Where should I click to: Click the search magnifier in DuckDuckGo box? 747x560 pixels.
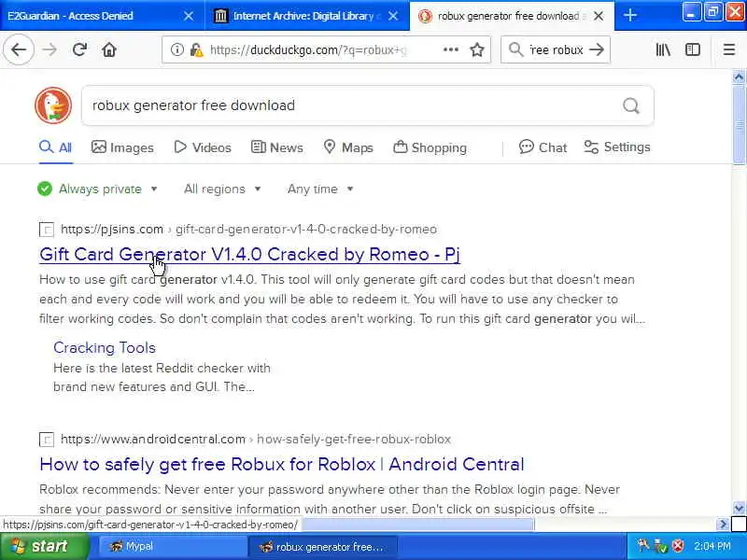pos(631,105)
